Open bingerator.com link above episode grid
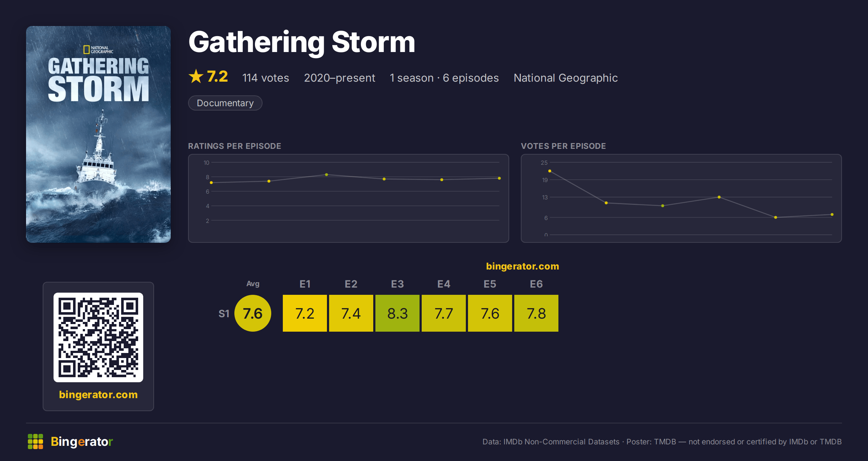Viewport: 868px width, 461px height. coord(522,266)
